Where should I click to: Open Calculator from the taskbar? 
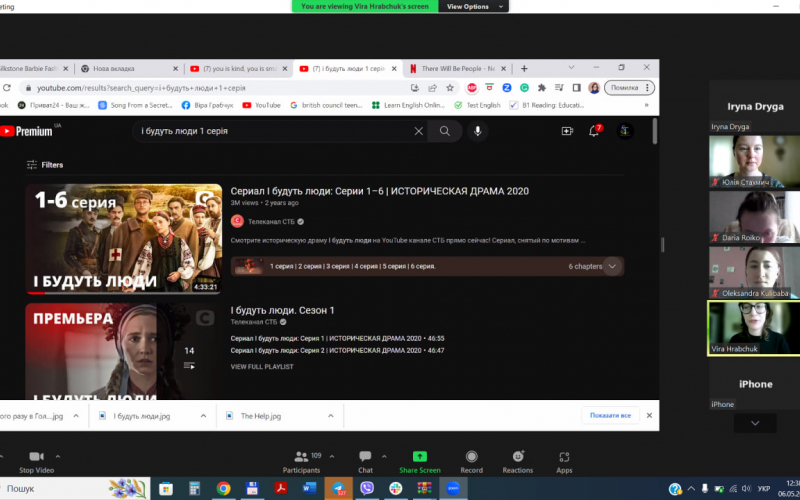194,489
